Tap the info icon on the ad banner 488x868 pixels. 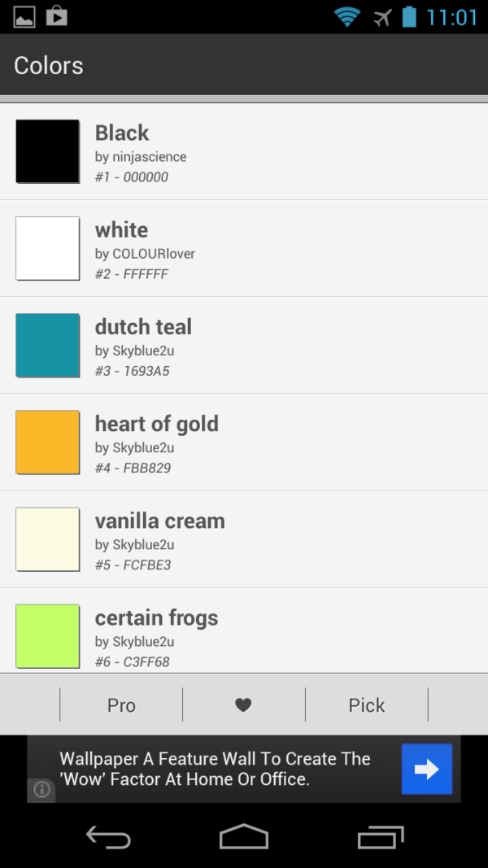(x=41, y=789)
